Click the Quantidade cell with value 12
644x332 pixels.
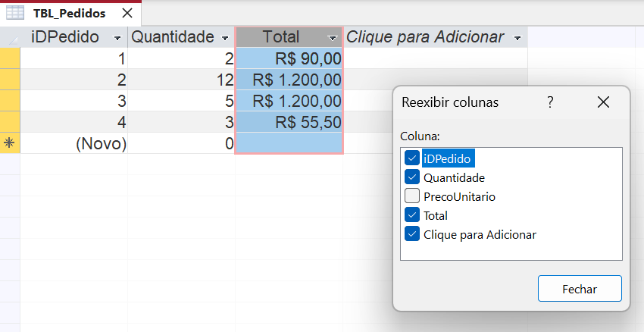coord(181,80)
